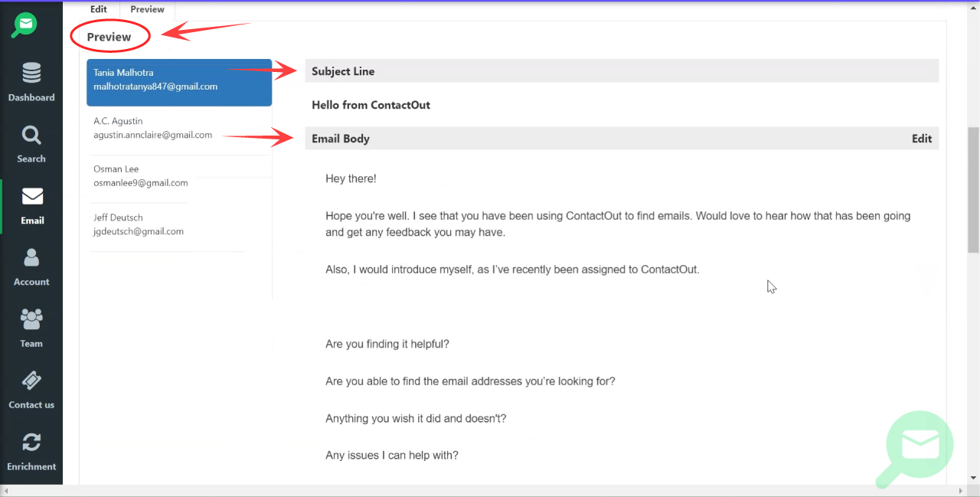
Task: Click the Dashboard label in sidebar
Action: pos(31,97)
